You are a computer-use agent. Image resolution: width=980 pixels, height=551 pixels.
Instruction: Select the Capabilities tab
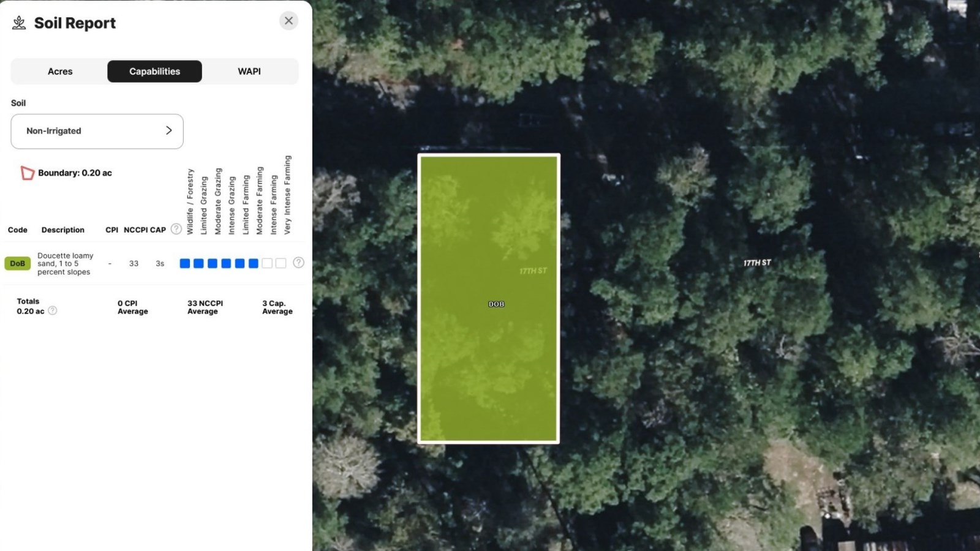(154, 72)
